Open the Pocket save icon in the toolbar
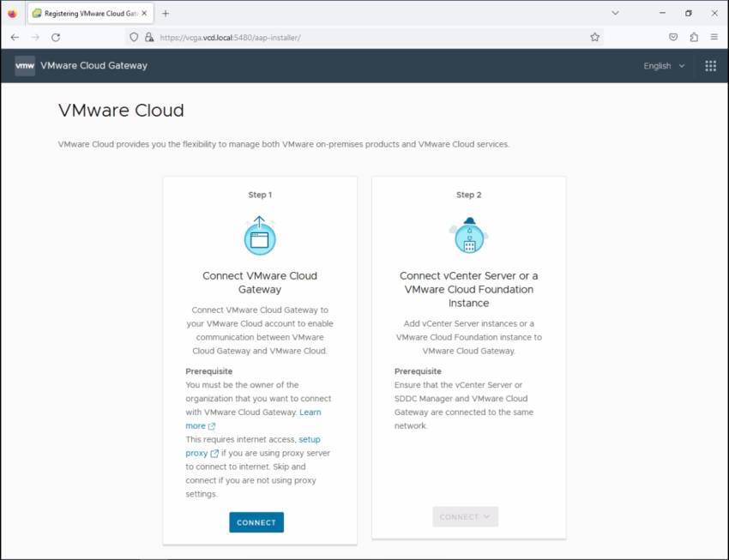 [673, 37]
